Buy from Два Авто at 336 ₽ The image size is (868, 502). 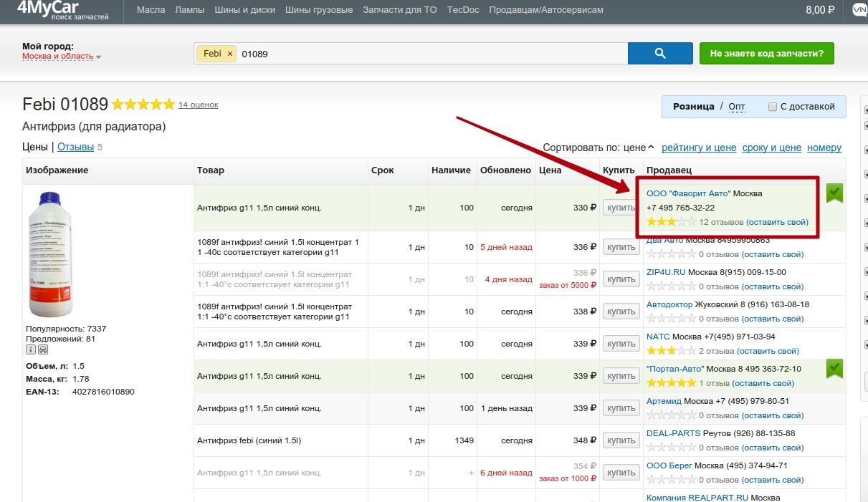click(620, 247)
